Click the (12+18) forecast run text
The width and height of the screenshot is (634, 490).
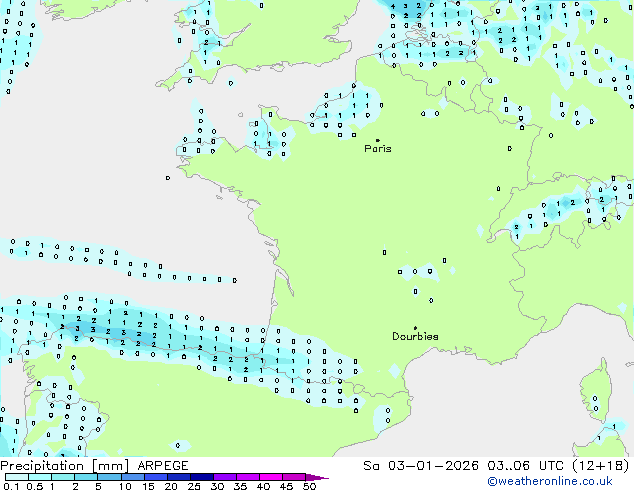pos(601,466)
